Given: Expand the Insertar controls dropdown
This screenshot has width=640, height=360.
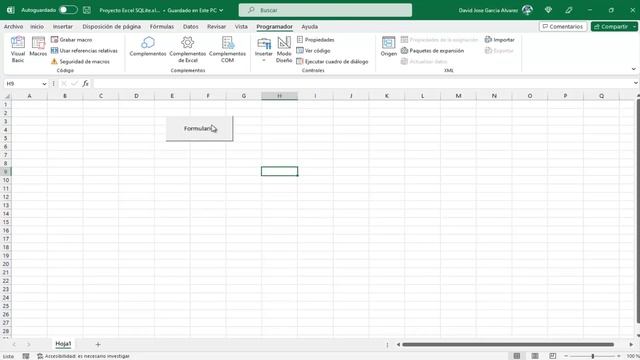Looking at the screenshot, I should 264,49.
